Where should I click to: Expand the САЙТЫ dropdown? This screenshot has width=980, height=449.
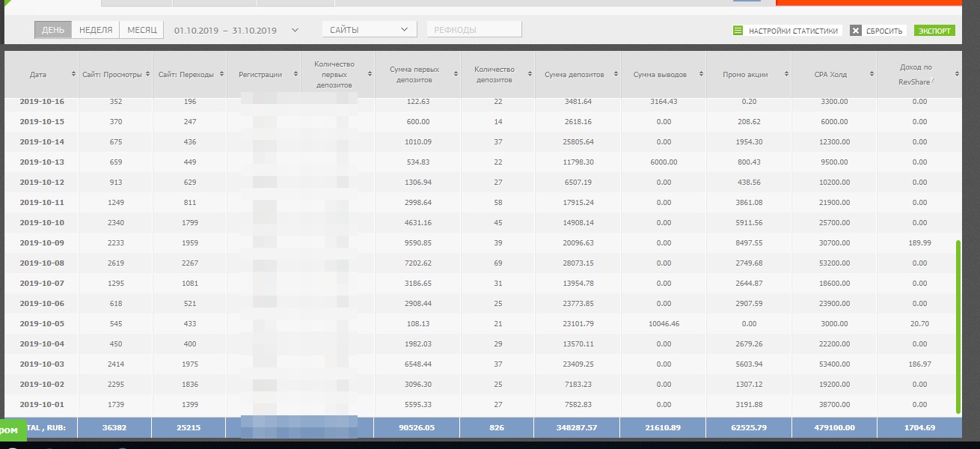(370, 30)
